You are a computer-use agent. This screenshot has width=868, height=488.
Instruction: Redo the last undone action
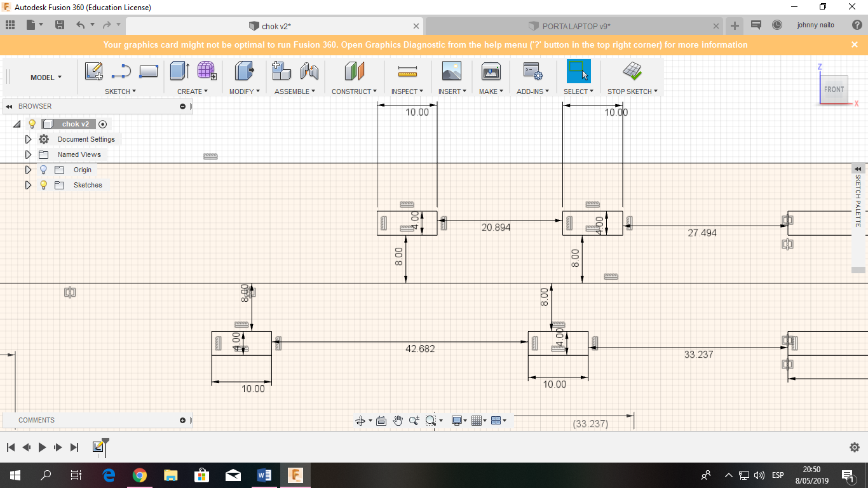tap(107, 25)
